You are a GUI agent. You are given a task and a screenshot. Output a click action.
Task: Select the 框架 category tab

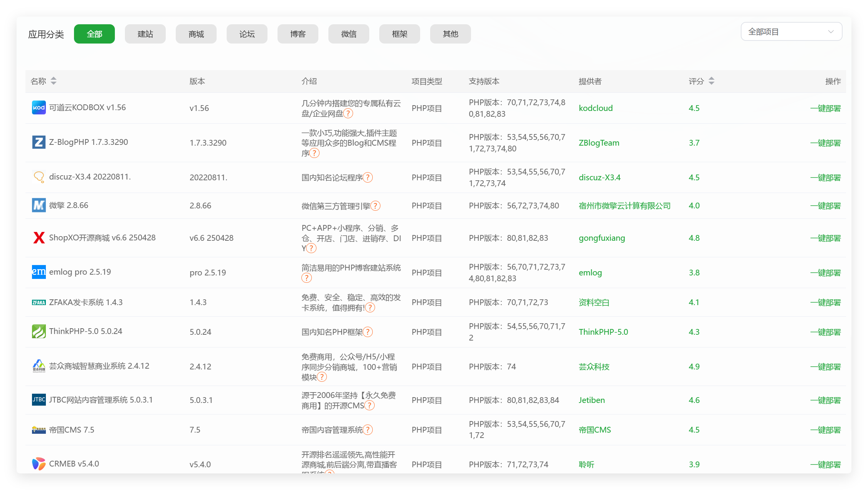pos(400,34)
